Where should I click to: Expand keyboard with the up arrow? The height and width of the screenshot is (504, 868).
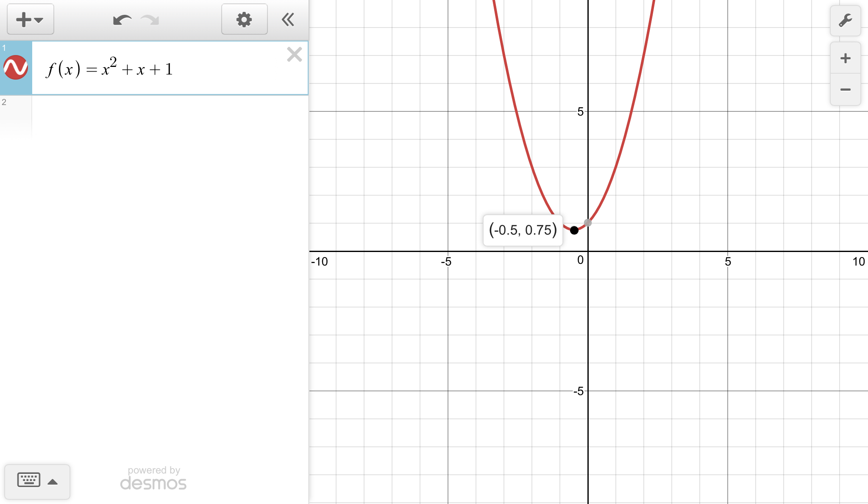click(53, 482)
